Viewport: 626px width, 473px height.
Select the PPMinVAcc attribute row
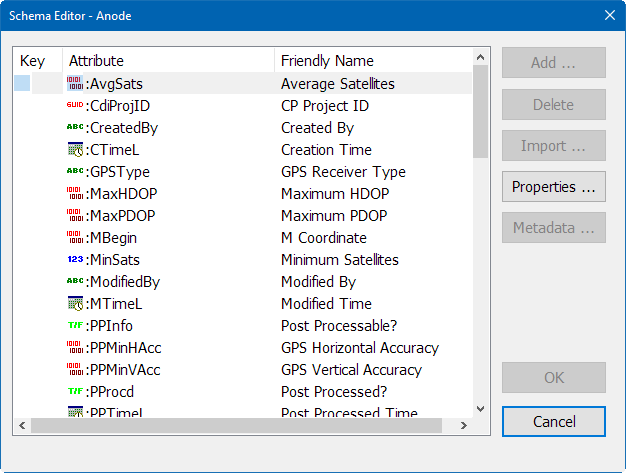click(243, 370)
